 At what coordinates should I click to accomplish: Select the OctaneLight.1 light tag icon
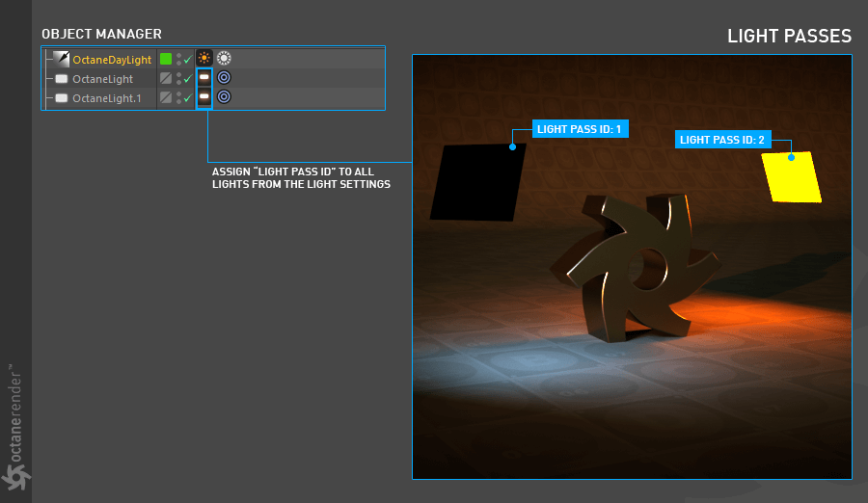point(204,96)
